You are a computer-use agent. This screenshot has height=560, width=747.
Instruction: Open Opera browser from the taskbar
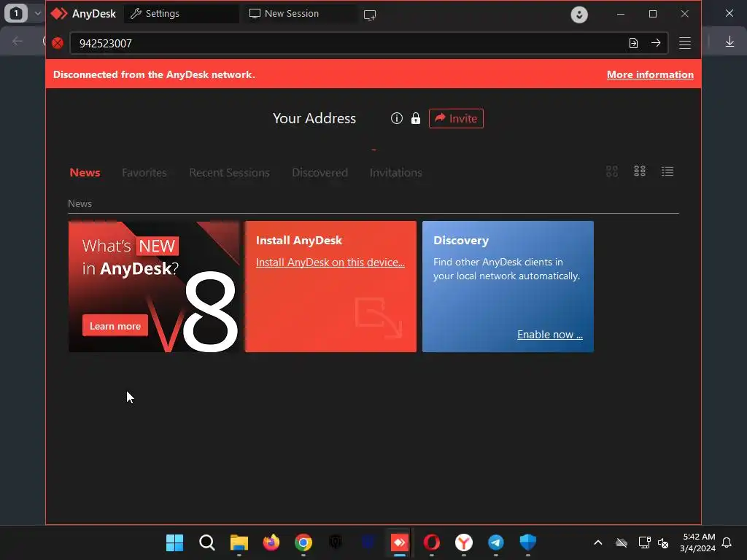(432, 542)
